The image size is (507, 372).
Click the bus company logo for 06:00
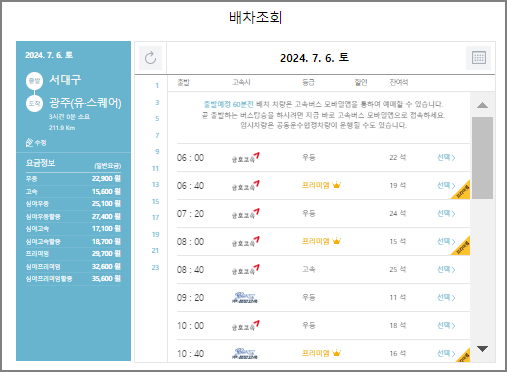(246, 158)
